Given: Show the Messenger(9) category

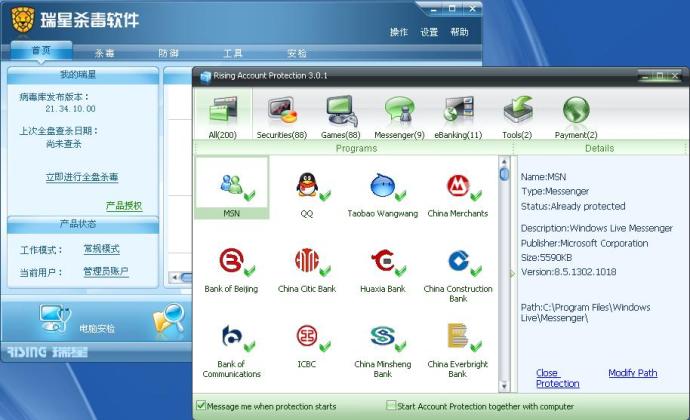Looking at the screenshot, I should pyautogui.click(x=400, y=110).
